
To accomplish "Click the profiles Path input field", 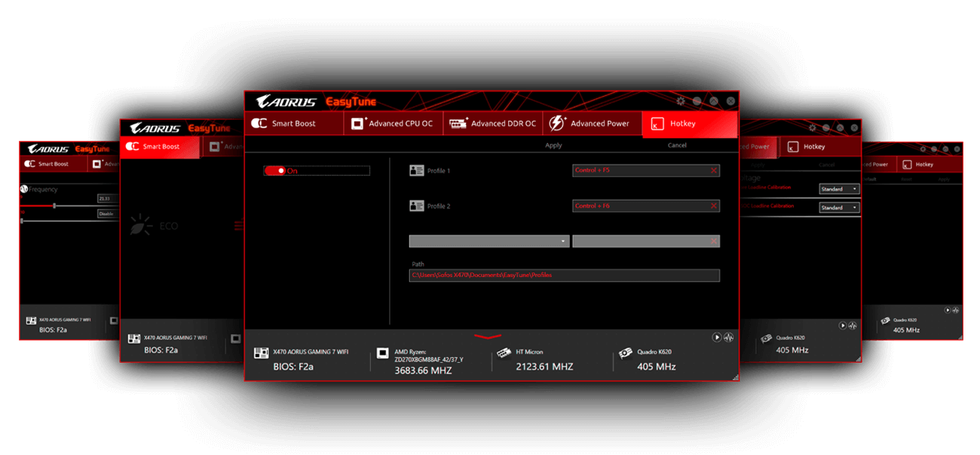I will [x=564, y=275].
